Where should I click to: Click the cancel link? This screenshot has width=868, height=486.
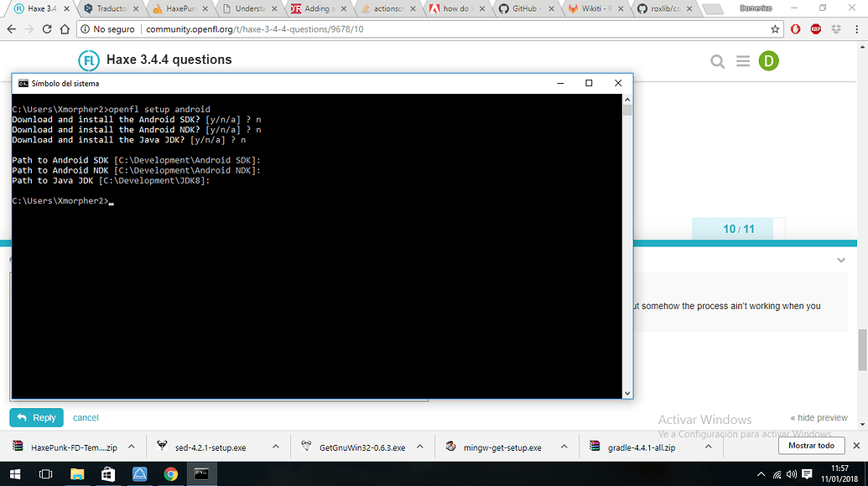point(86,418)
